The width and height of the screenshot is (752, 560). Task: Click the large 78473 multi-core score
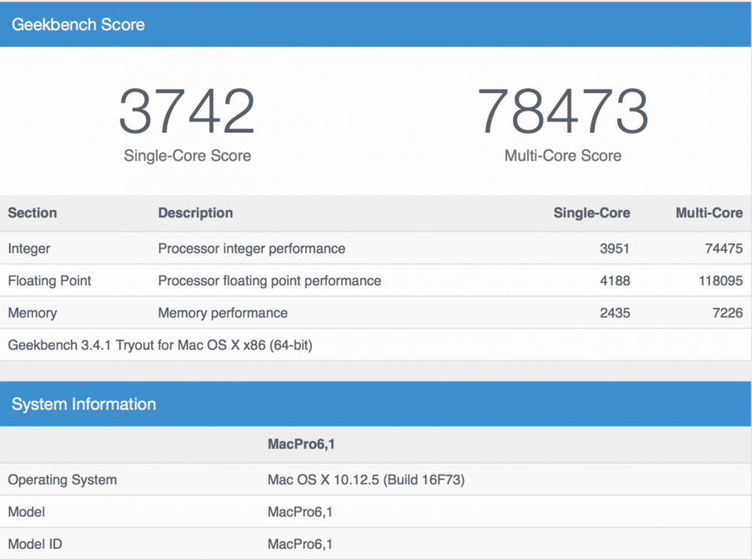tap(562, 111)
